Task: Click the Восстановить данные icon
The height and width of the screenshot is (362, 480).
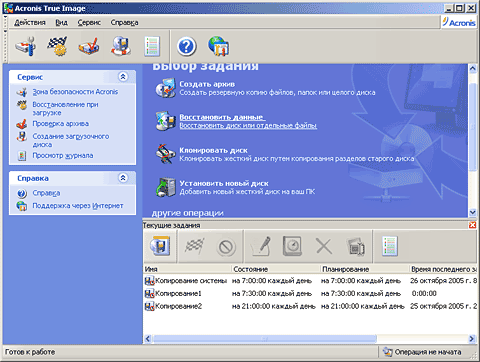Action: 165,121
